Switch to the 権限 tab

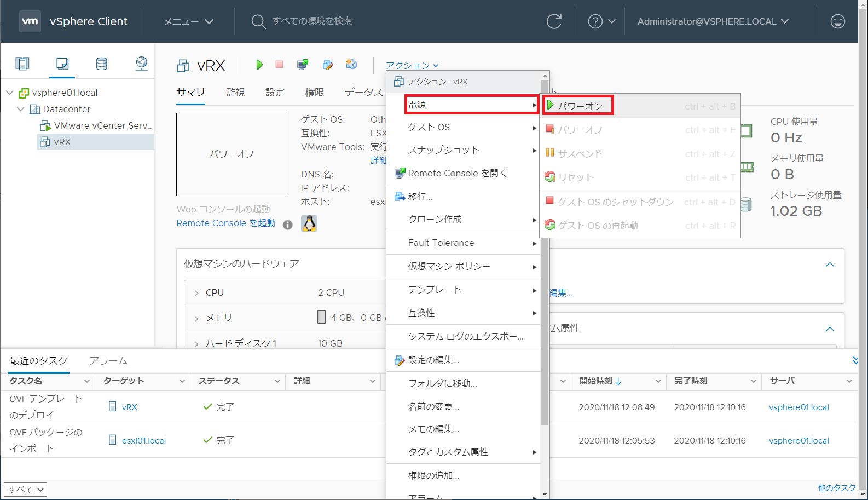(314, 92)
